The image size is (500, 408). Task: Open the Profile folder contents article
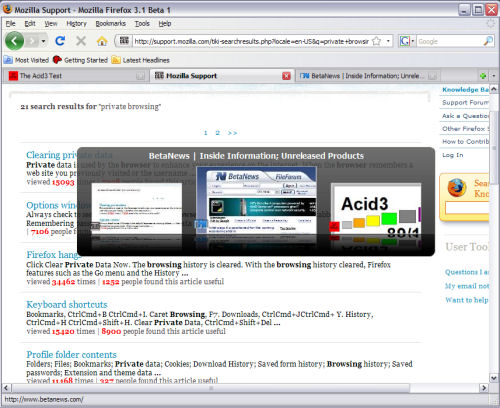[72, 354]
